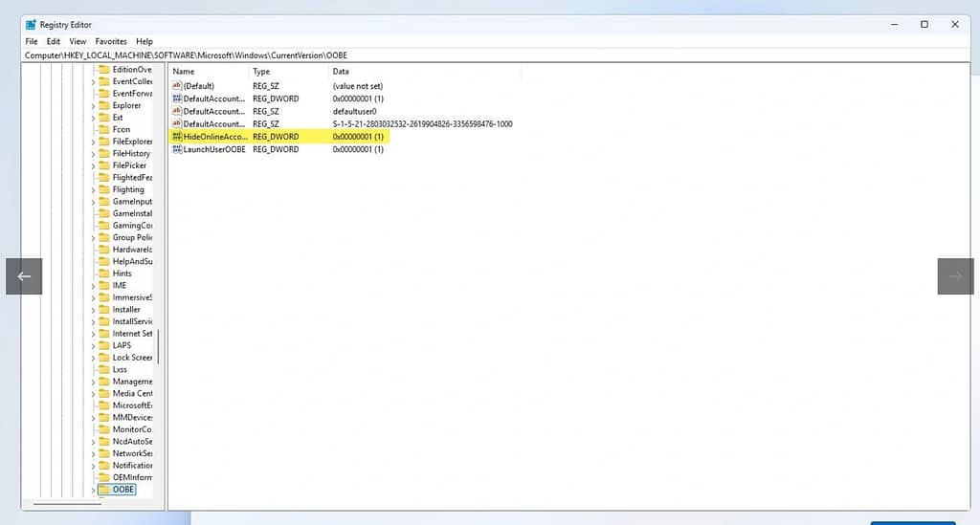
Task: Expand the FilePicker tree node
Action: (x=93, y=166)
